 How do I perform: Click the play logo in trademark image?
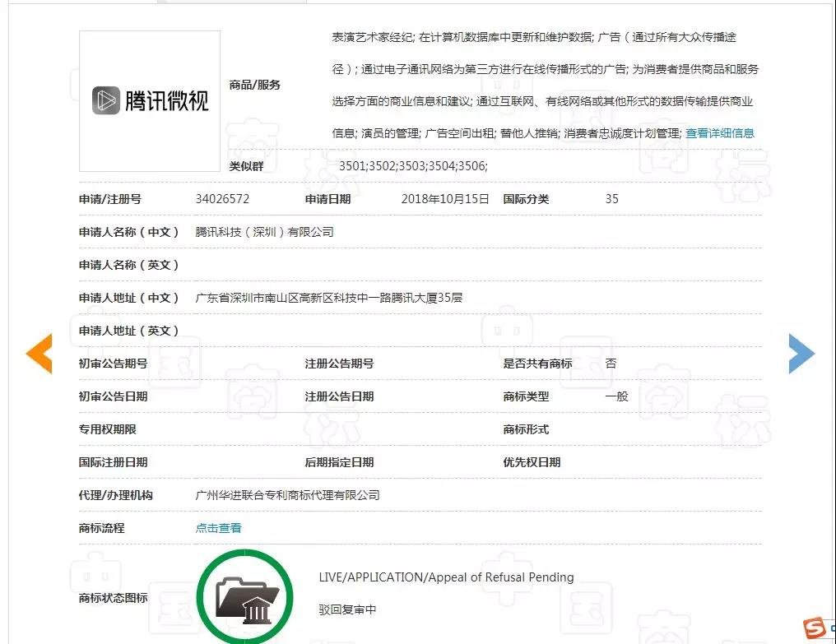point(105,100)
